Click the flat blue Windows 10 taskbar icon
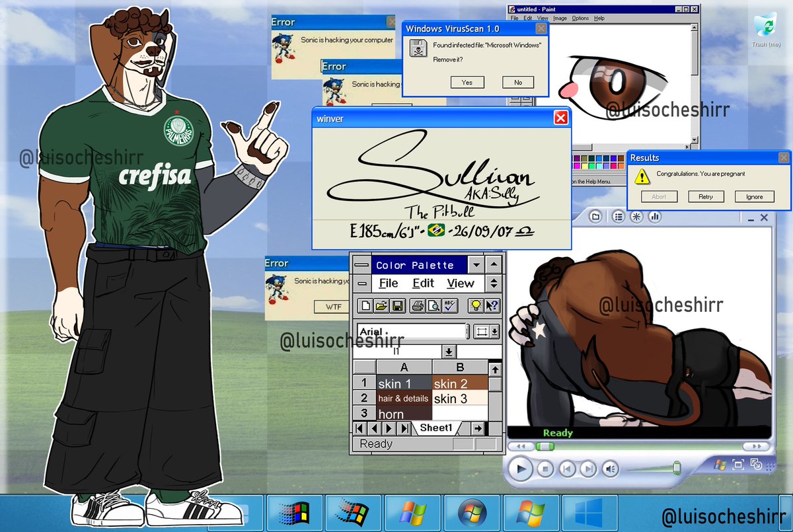The image size is (793, 532). pyautogui.click(x=588, y=513)
